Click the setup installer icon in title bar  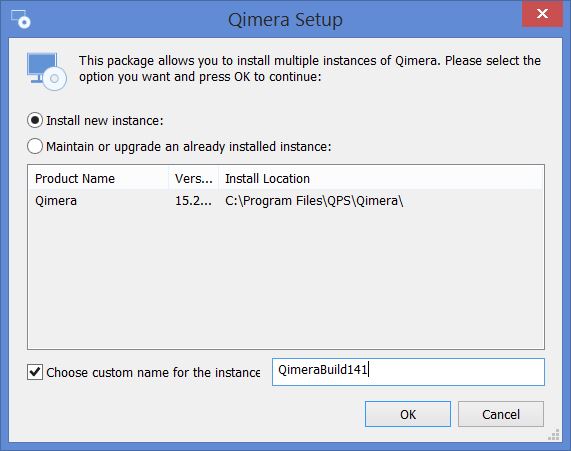[x=21, y=19]
